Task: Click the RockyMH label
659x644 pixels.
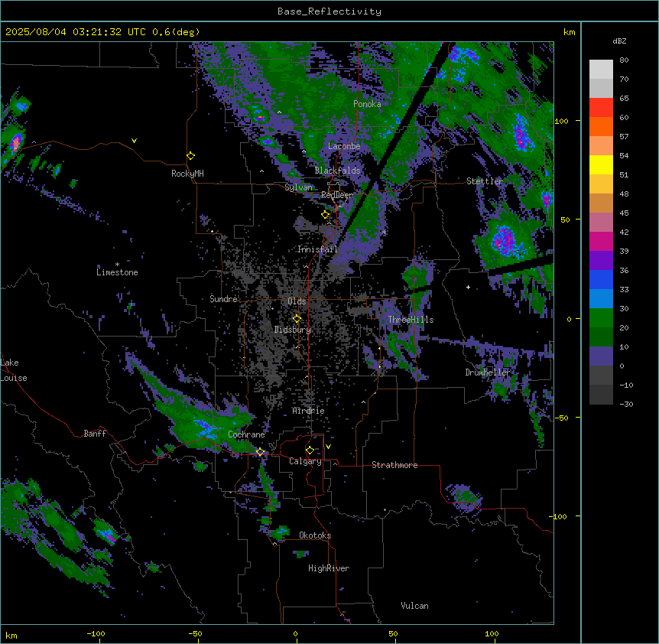Action: pyautogui.click(x=187, y=174)
